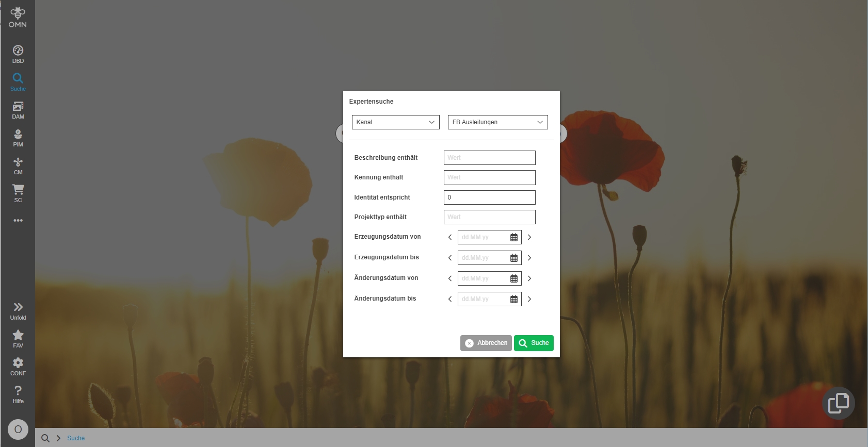The height and width of the screenshot is (447, 868).
Task: Cancel with the Abbrechen button
Action: (x=486, y=343)
